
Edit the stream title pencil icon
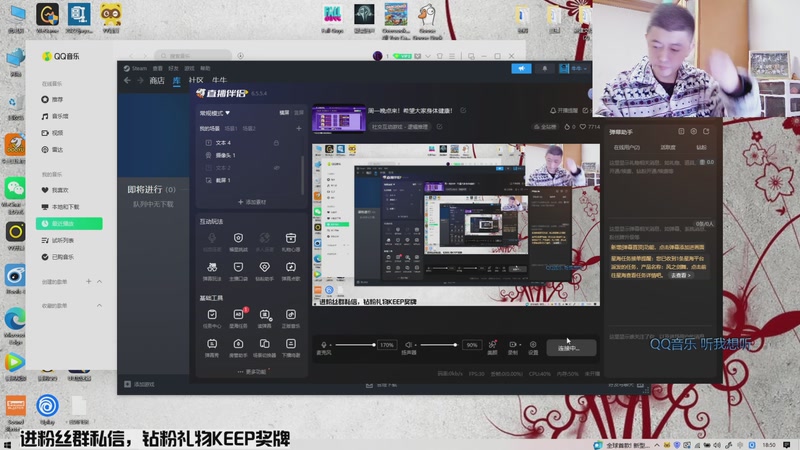pos(463,110)
